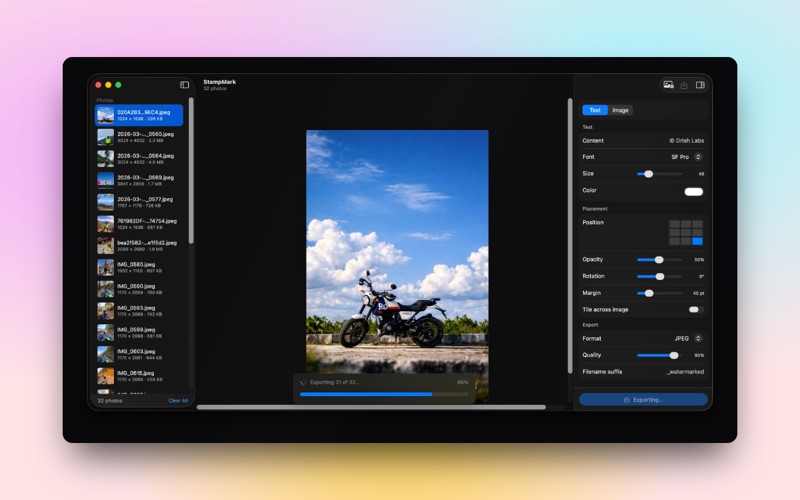This screenshot has height=500, width=800.
Task: Select photo bea2f582-...e1f5d2.jpeg
Action: [139, 246]
